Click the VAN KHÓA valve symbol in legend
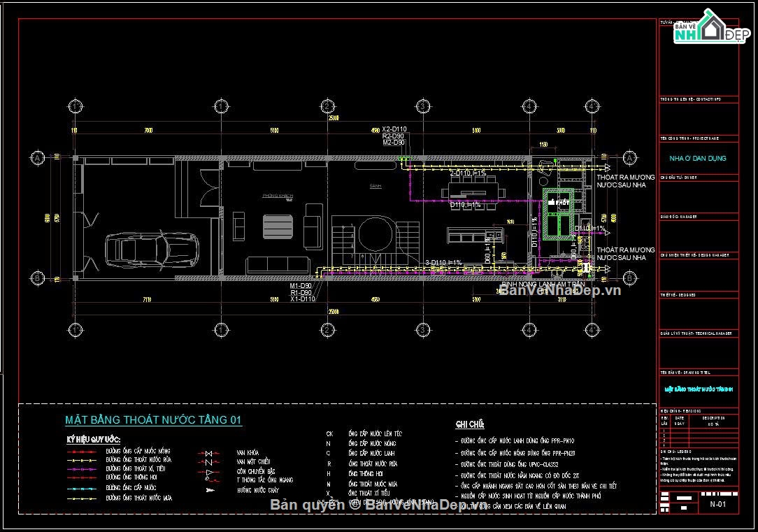Screen dimensions: 758x532 (x=209, y=453)
